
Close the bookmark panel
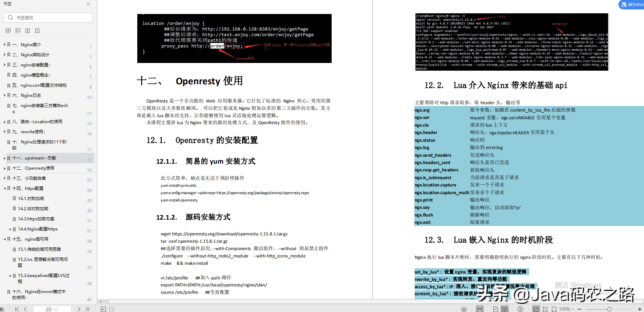pyautogui.click(x=88, y=4)
